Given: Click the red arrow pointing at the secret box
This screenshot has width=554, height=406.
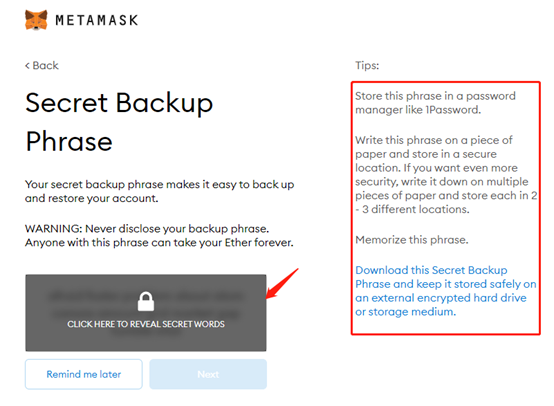Looking at the screenshot, I should coord(282,283).
